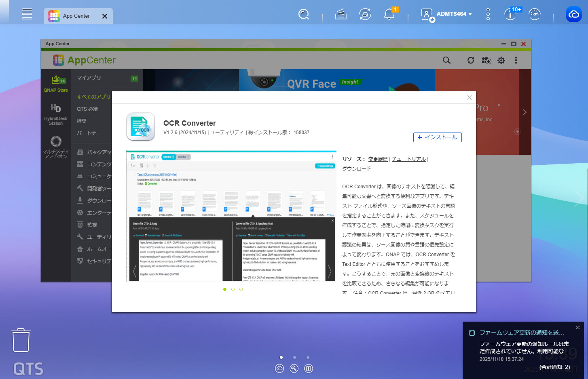Select the second screenshot carousel dot

coord(233,289)
